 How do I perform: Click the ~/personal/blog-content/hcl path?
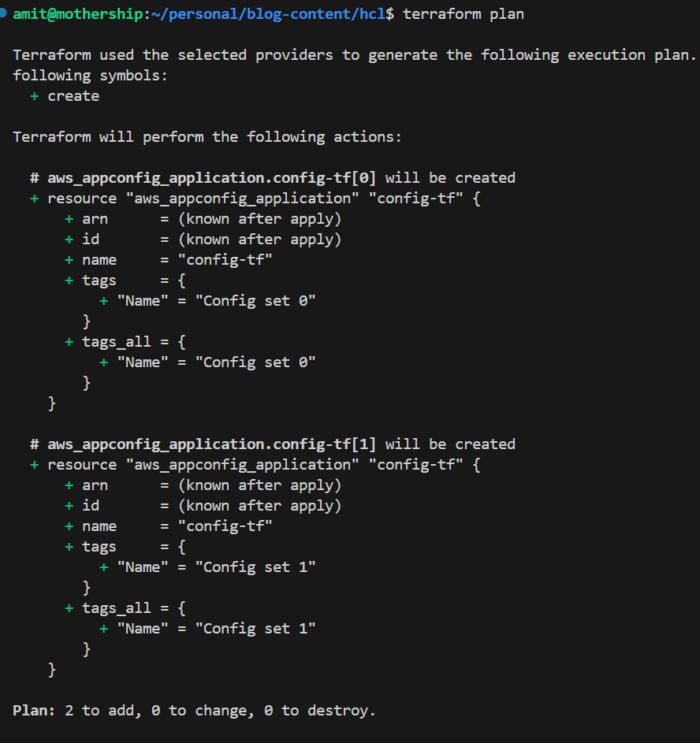[x=268, y=14]
